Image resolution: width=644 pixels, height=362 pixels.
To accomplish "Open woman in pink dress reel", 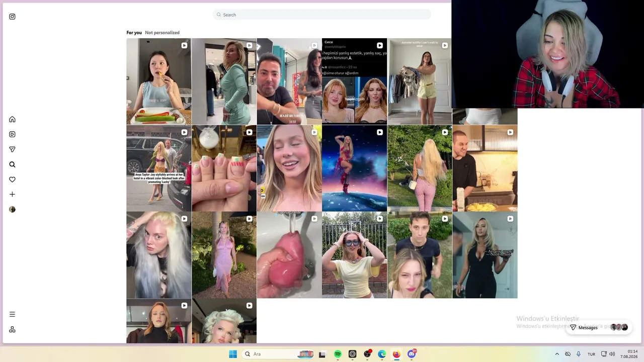I will point(224,255).
